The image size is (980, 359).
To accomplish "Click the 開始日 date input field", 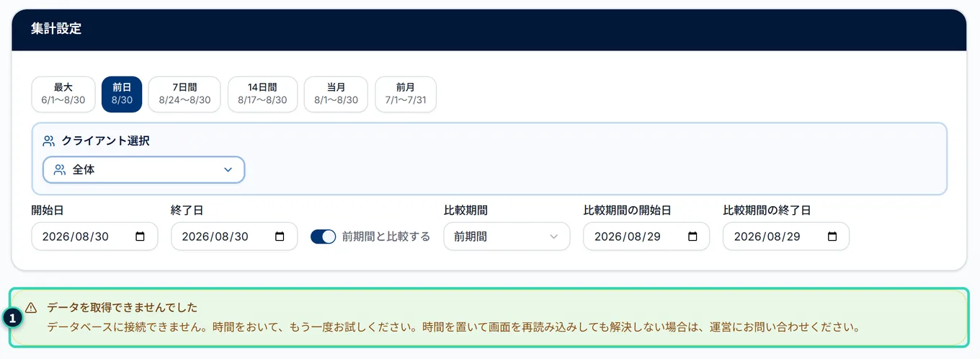I will (x=94, y=236).
